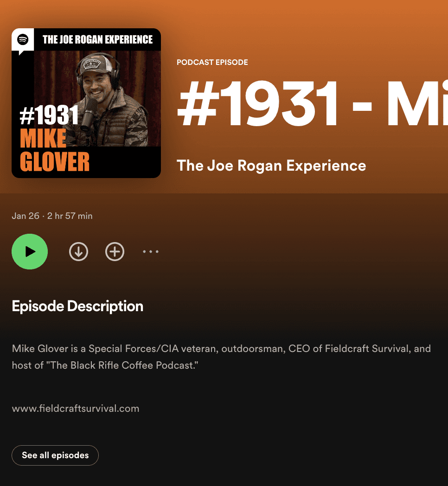Click the Mike Glover description paragraph
This screenshot has width=448, height=486.
coord(221,357)
